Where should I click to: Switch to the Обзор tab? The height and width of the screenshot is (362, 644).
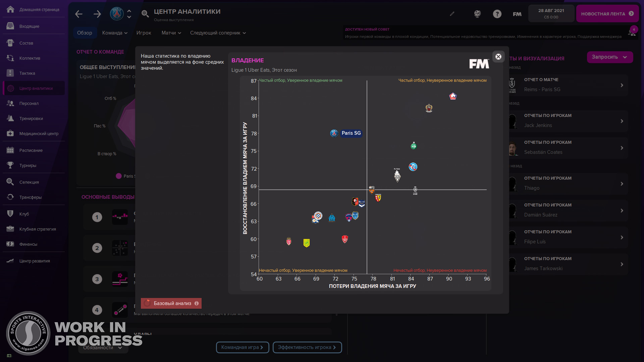point(85,33)
